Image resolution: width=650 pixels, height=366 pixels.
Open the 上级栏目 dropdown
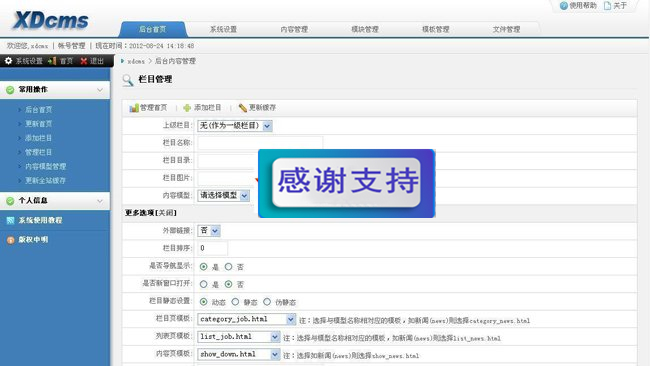coord(235,126)
